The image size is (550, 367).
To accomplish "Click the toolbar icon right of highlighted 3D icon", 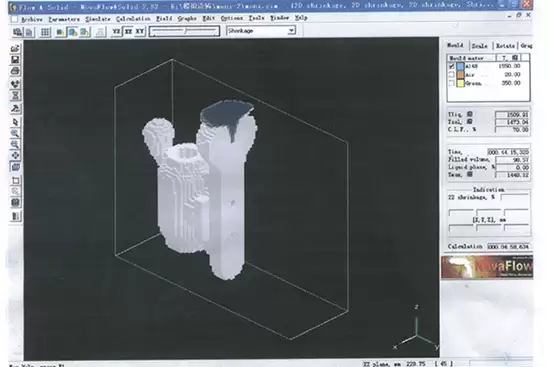I will 84,32.
